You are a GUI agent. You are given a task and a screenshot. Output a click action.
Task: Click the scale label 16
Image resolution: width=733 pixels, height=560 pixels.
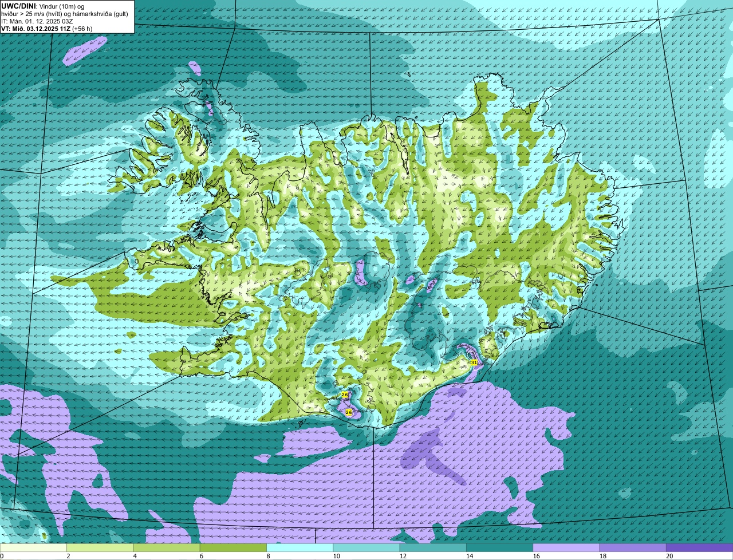click(x=536, y=556)
